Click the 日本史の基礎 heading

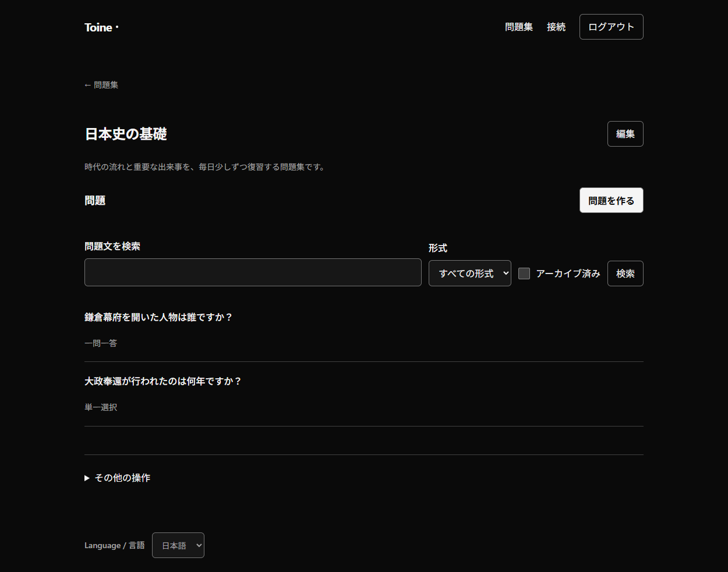coord(126,134)
